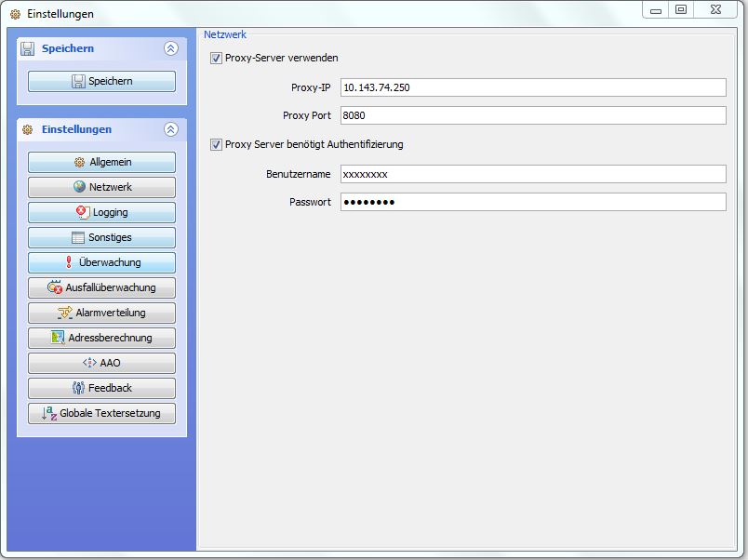
Task: Click the Alarmverteilung arrow icon
Action: (65, 313)
